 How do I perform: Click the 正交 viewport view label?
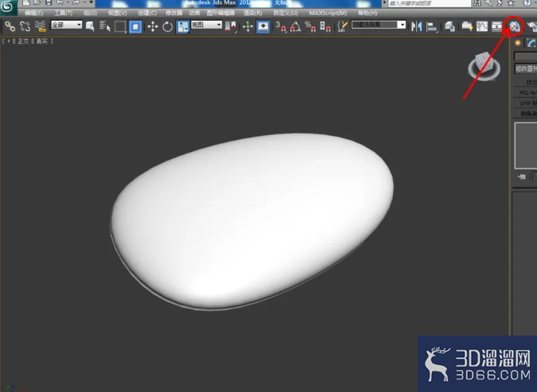pos(23,41)
